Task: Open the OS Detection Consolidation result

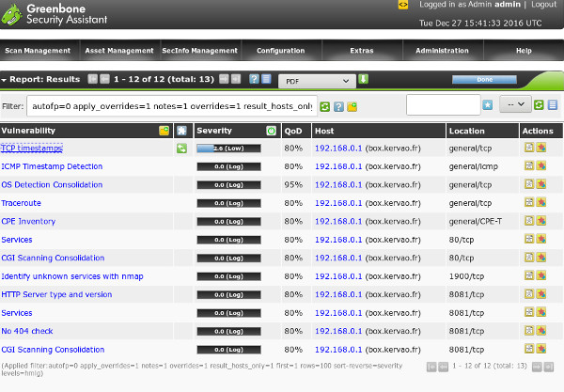Action: tap(52, 185)
